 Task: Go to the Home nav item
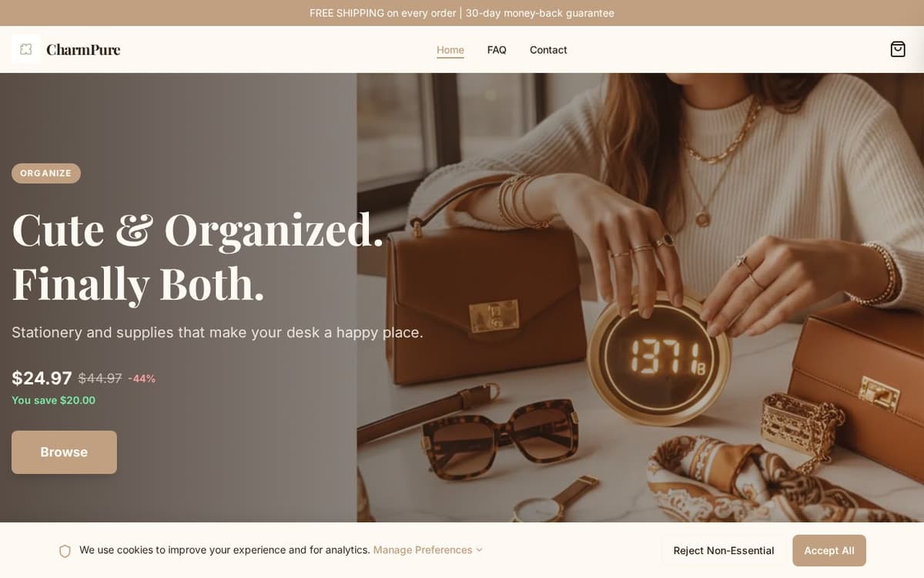pos(450,50)
